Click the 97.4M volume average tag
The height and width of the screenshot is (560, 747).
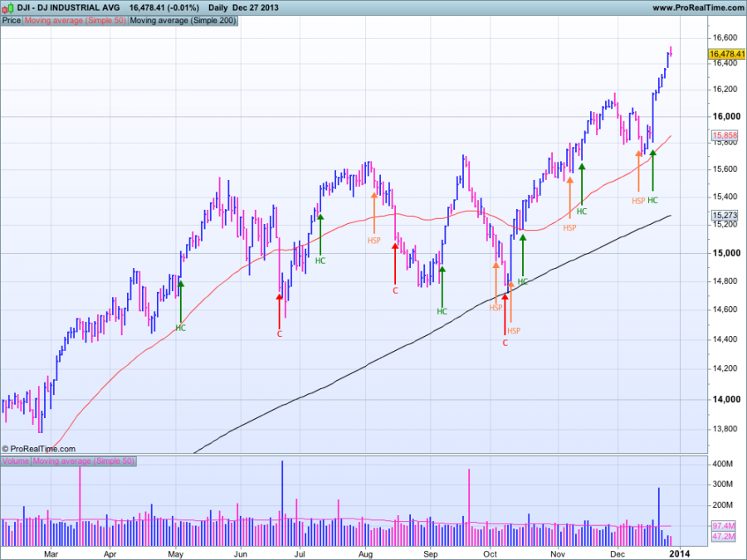724,526
